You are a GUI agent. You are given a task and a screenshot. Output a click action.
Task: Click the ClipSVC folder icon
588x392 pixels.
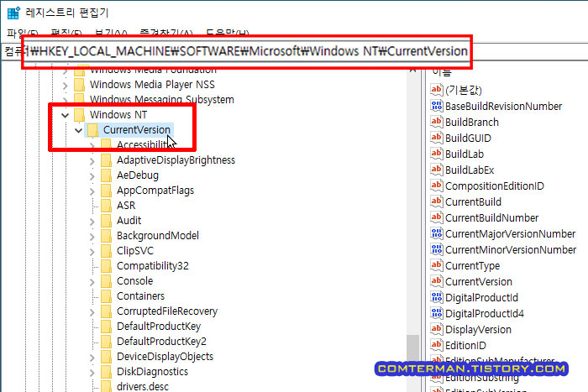(x=106, y=251)
